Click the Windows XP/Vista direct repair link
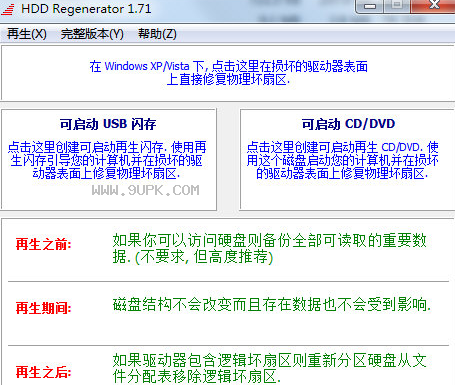Viewport: 455px width, 385px height. pos(228,73)
